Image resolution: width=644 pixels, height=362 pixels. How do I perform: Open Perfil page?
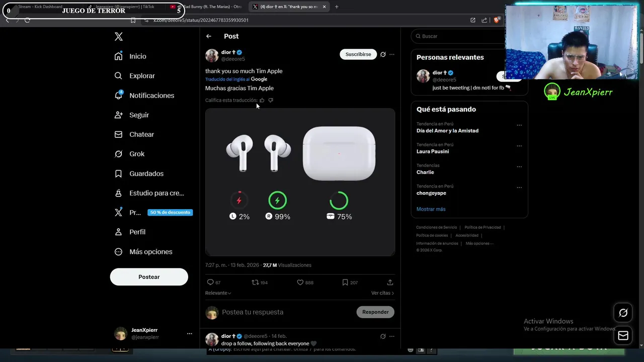click(130, 232)
